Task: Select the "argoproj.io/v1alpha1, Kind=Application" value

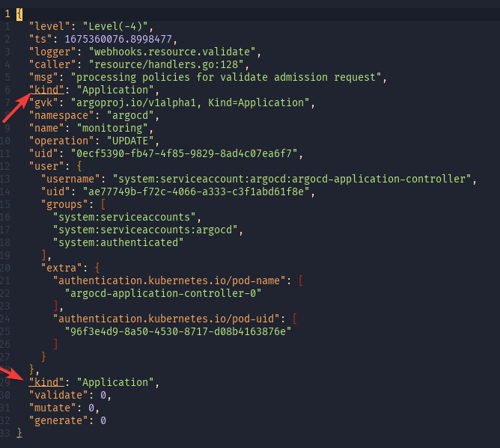Action: coord(190,102)
